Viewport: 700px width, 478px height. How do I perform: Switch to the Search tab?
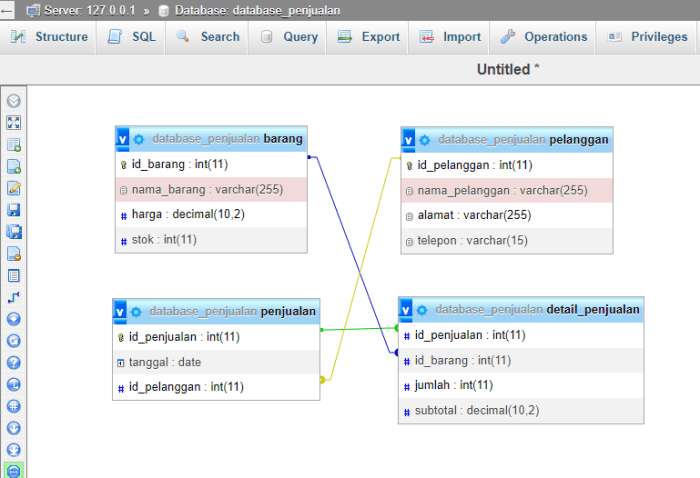pyautogui.click(x=208, y=37)
